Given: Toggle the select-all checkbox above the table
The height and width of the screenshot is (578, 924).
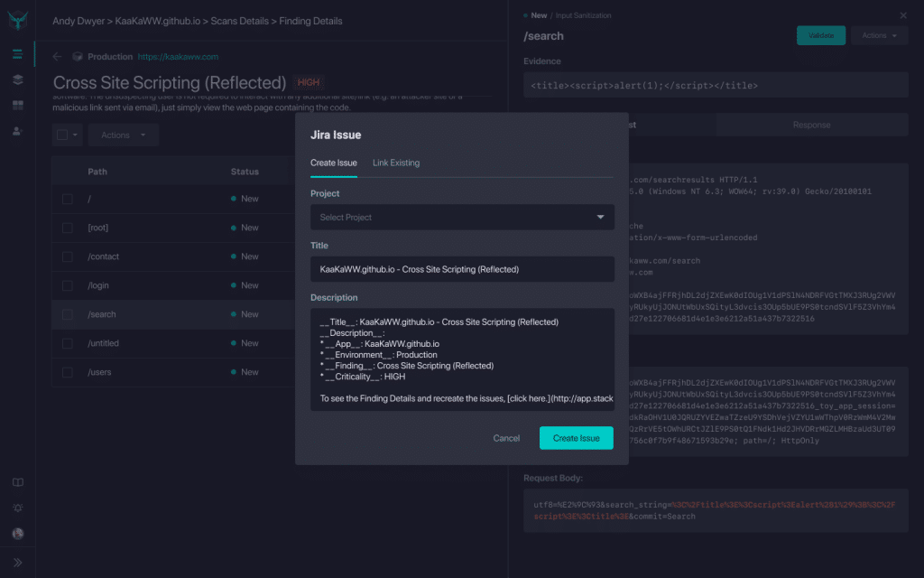Looking at the screenshot, I should click(x=62, y=135).
